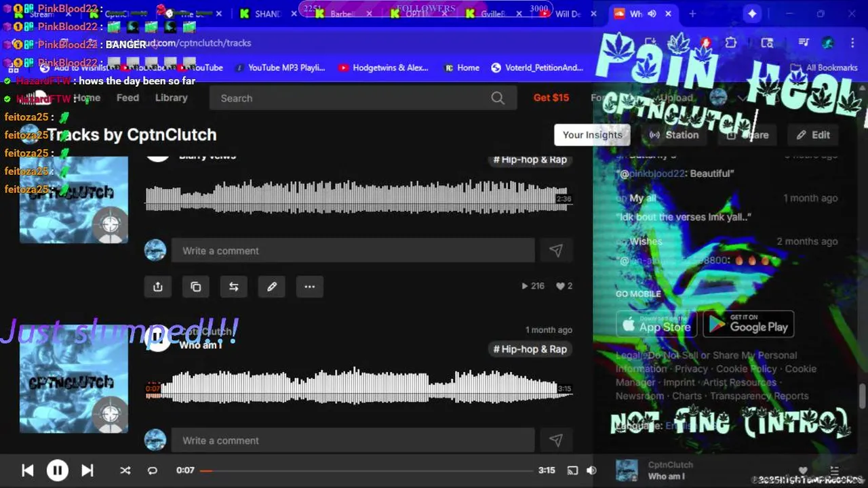Click the pencil edit icon under first track
The width and height of the screenshot is (868, 488).
pos(272,287)
